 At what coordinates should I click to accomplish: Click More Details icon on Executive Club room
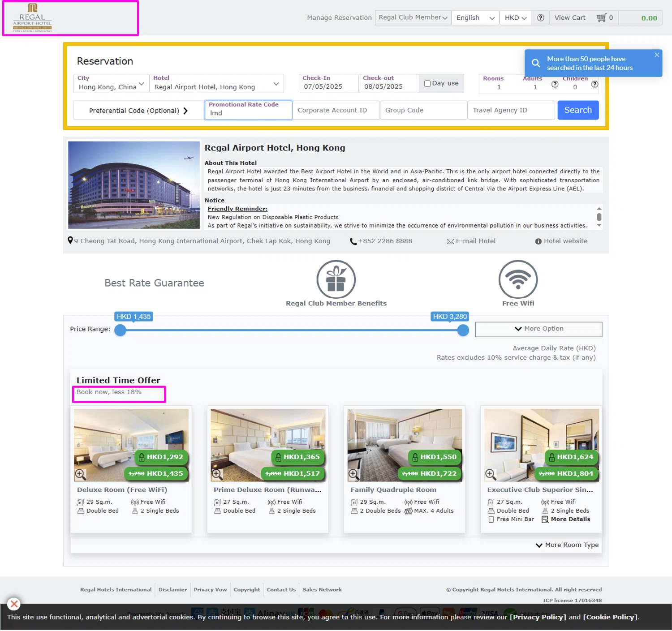(545, 519)
